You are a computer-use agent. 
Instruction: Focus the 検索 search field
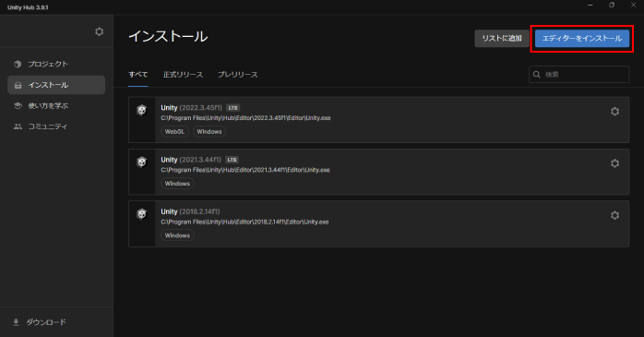[579, 75]
